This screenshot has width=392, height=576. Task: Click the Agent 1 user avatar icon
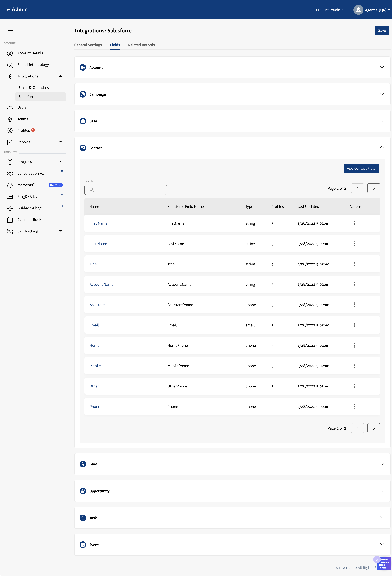pyautogui.click(x=358, y=10)
